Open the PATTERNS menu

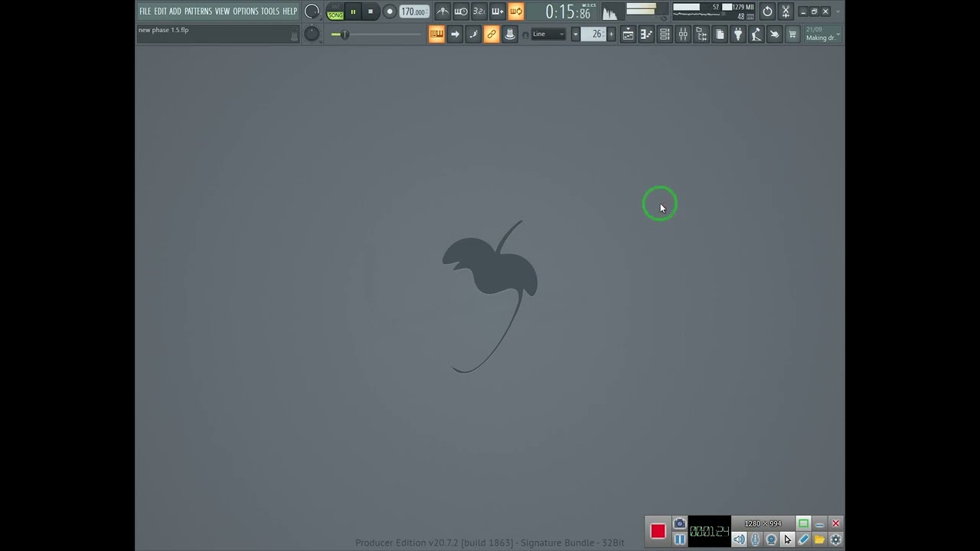tap(198, 11)
